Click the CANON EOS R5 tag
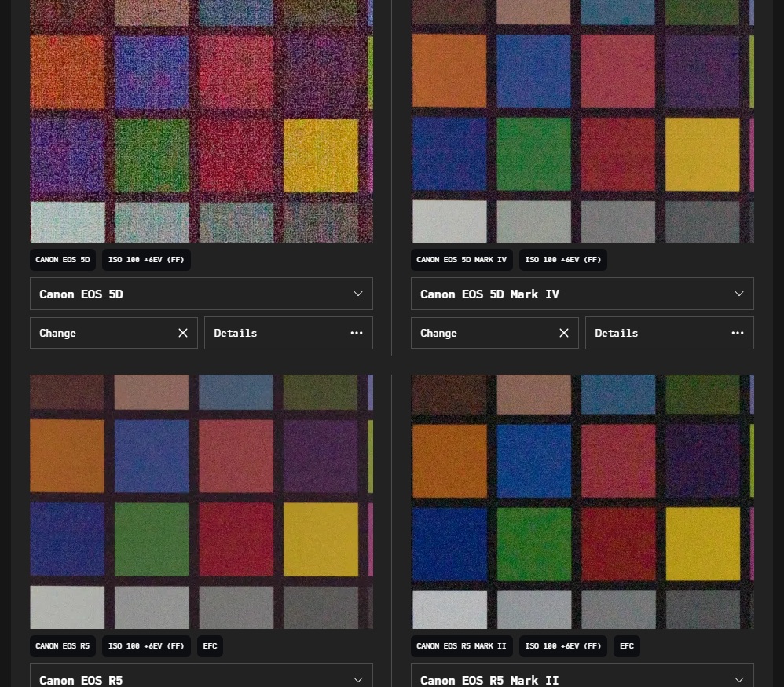Image resolution: width=784 pixels, height=687 pixels. click(63, 646)
